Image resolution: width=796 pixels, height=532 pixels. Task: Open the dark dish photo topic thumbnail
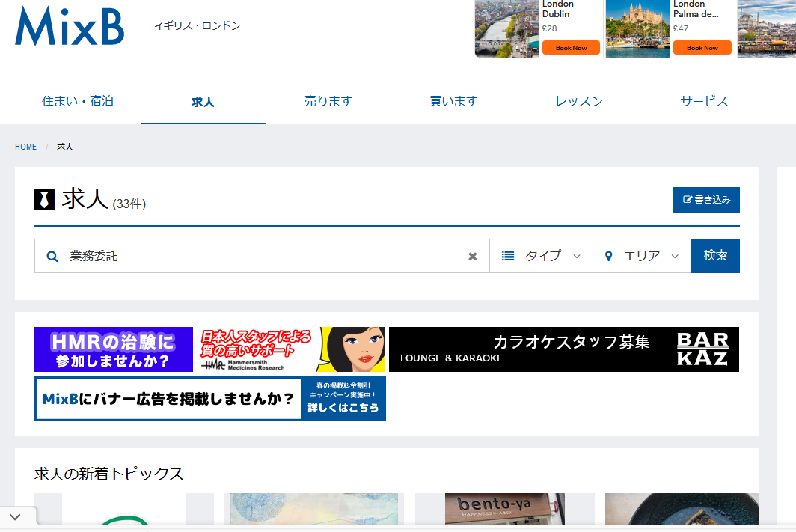click(682, 509)
